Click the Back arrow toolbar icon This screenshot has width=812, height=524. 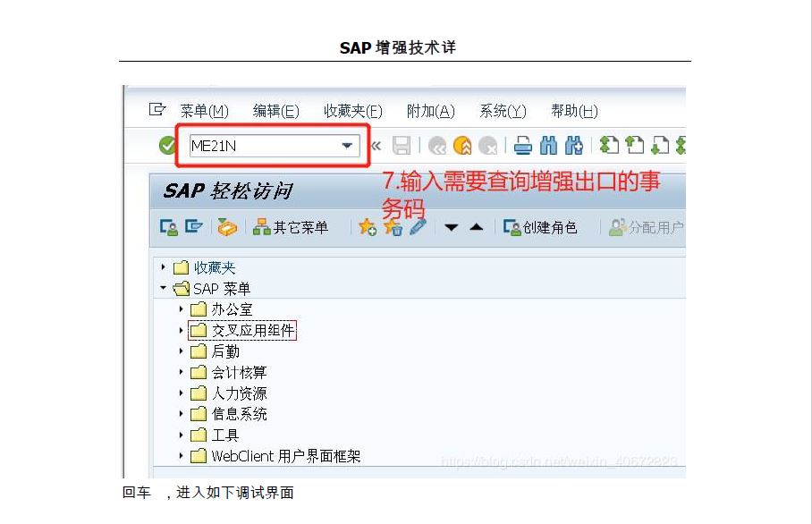pos(437,146)
